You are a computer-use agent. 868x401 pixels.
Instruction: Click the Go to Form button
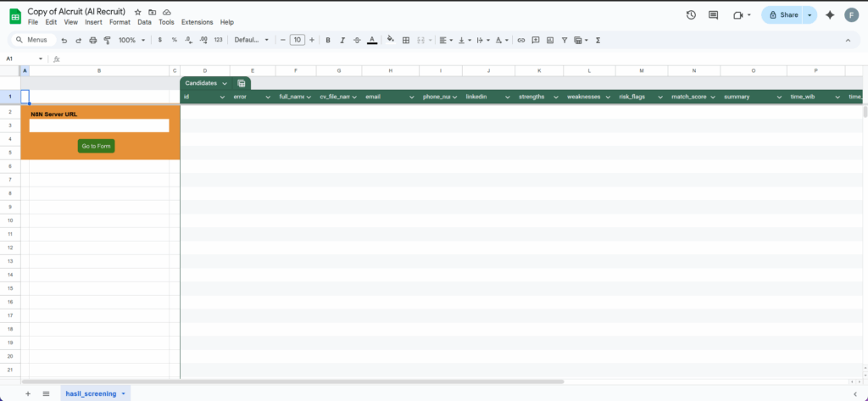coord(96,146)
